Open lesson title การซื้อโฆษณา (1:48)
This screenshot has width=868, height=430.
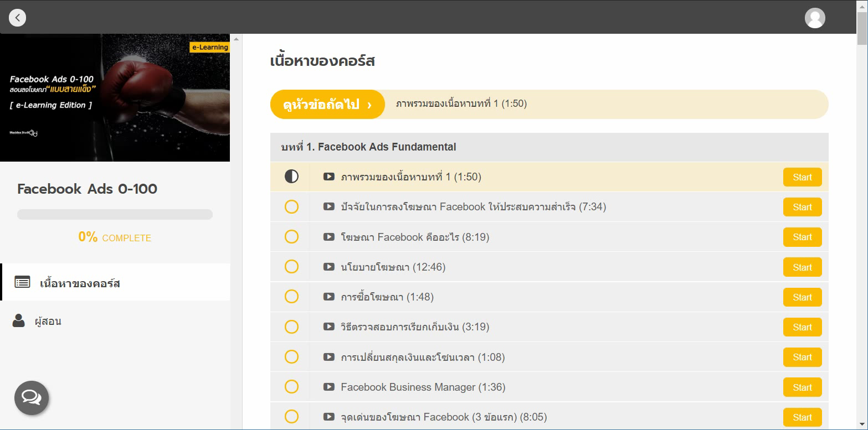[x=387, y=297]
